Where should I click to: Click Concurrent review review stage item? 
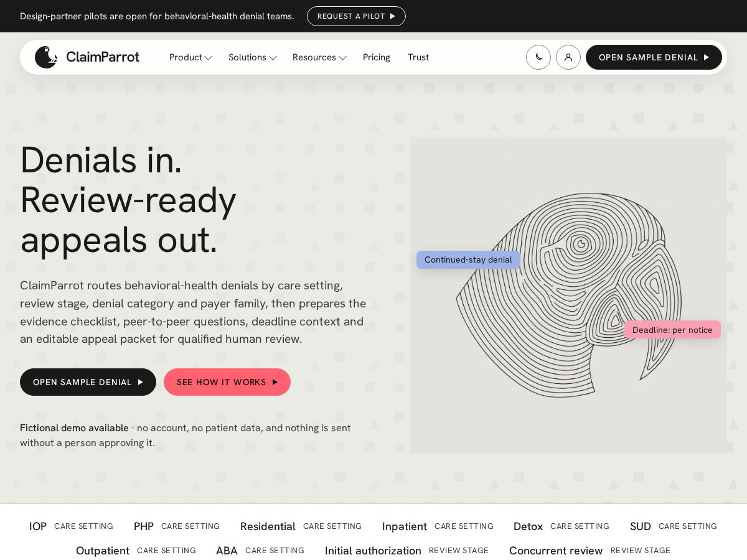click(590, 551)
